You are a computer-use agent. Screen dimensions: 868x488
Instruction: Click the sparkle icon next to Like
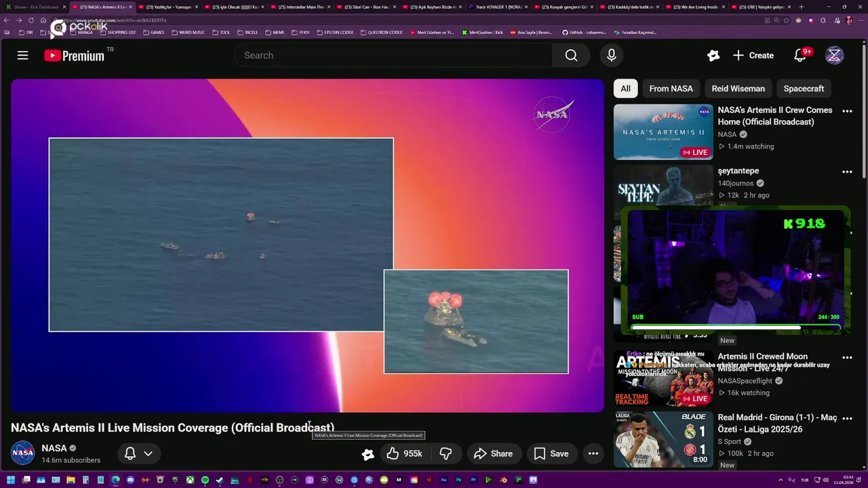368,454
